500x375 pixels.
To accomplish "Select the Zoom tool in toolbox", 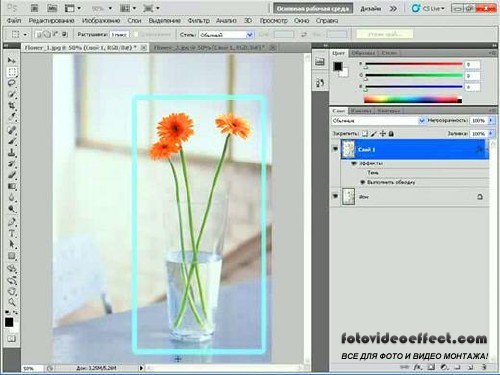I will [x=12, y=302].
